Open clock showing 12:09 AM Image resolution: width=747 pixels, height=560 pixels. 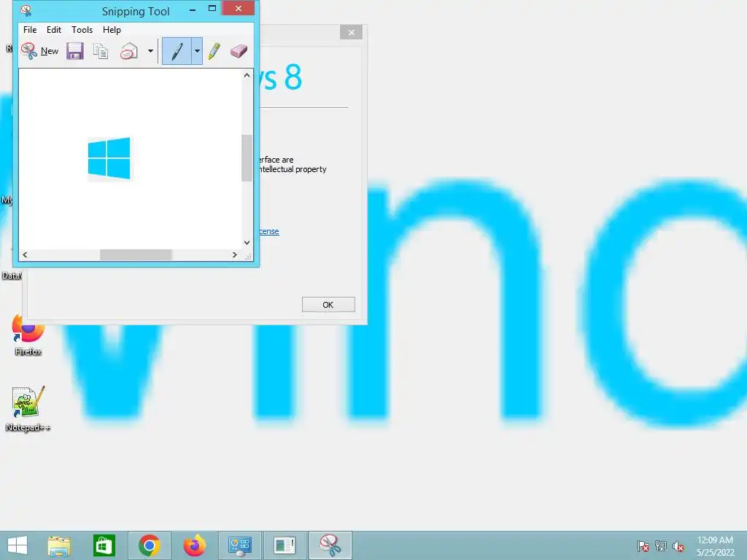click(x=715, y=545)
